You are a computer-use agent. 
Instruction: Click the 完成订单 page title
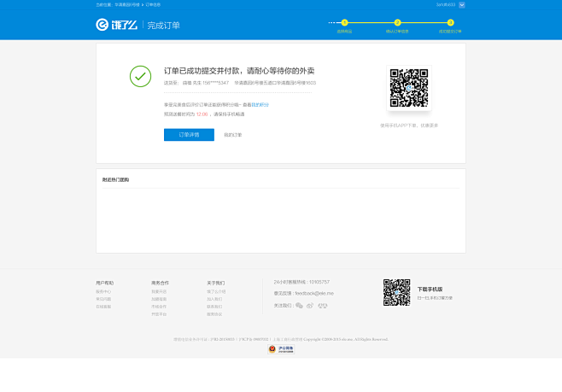tap(163, 26)
